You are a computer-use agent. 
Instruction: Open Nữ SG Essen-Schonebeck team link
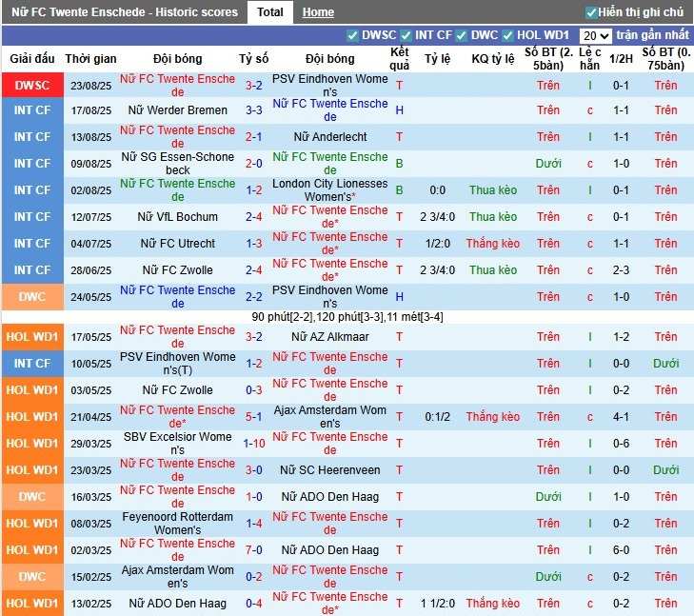pyautogui.click(x=177, y=164)
